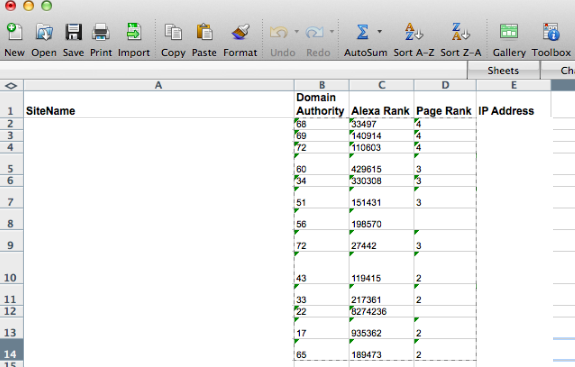Image resolution: width=575 pixels, height=367 pixels.
Task: Click the Redo arrow icon
Action: click(x=315, y=32)
